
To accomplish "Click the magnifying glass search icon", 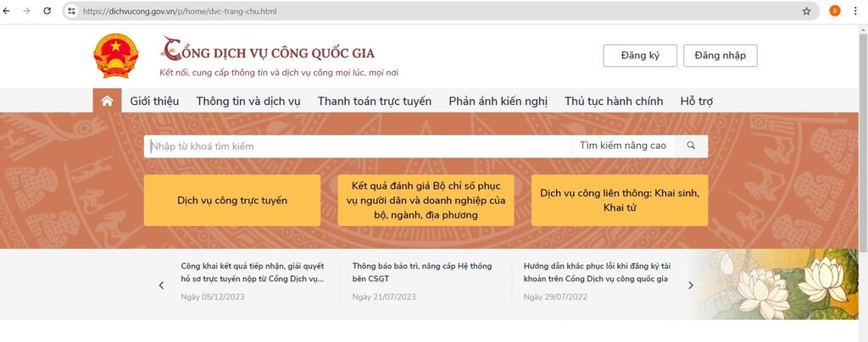I will tap(691, 146).
